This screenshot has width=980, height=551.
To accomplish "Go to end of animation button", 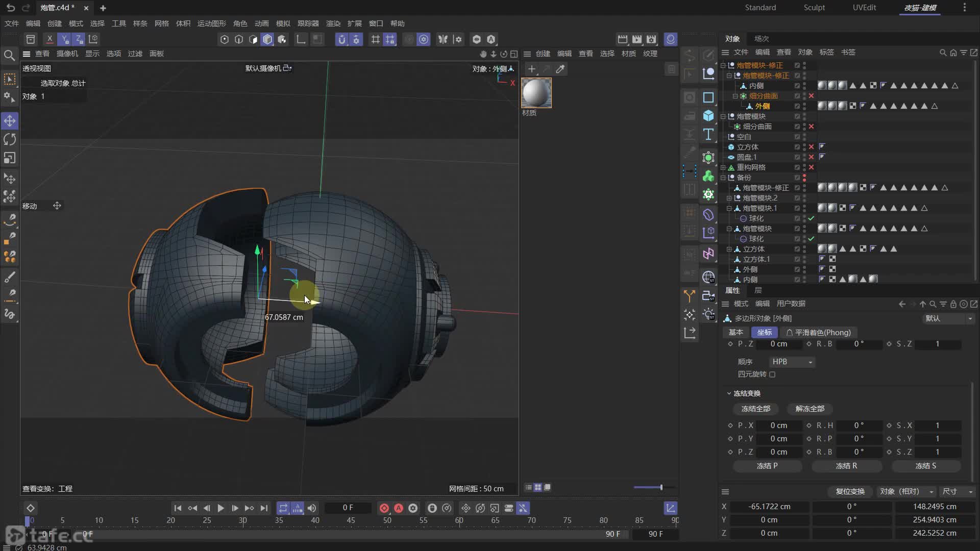I will click(x=264, y=508).
